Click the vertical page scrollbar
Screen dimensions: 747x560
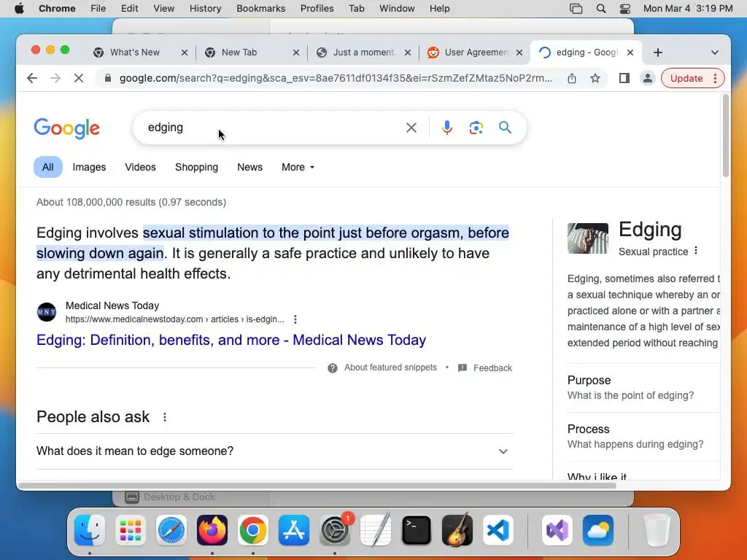[726, 136]
